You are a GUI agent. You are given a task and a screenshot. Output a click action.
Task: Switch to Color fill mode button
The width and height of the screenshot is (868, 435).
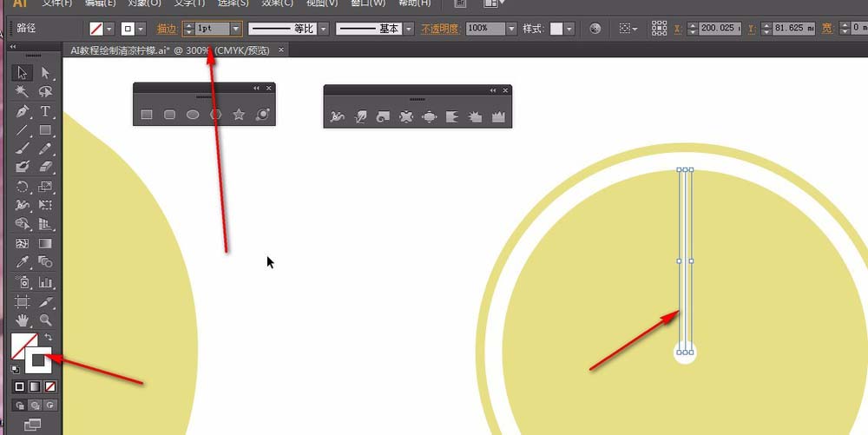point(19,386)
